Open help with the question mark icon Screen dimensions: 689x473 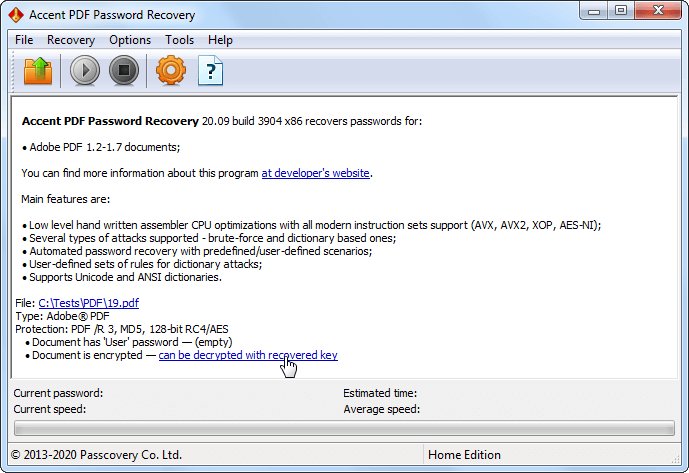210,70
